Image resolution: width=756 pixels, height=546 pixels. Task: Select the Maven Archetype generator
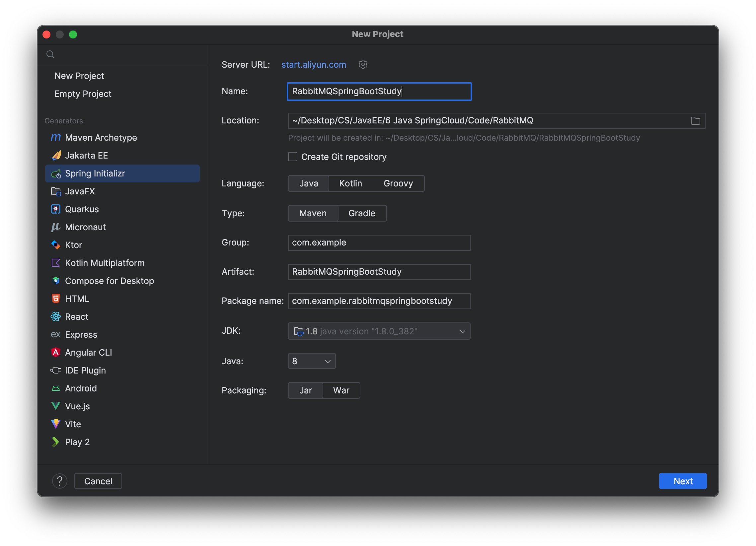[101, 138]
